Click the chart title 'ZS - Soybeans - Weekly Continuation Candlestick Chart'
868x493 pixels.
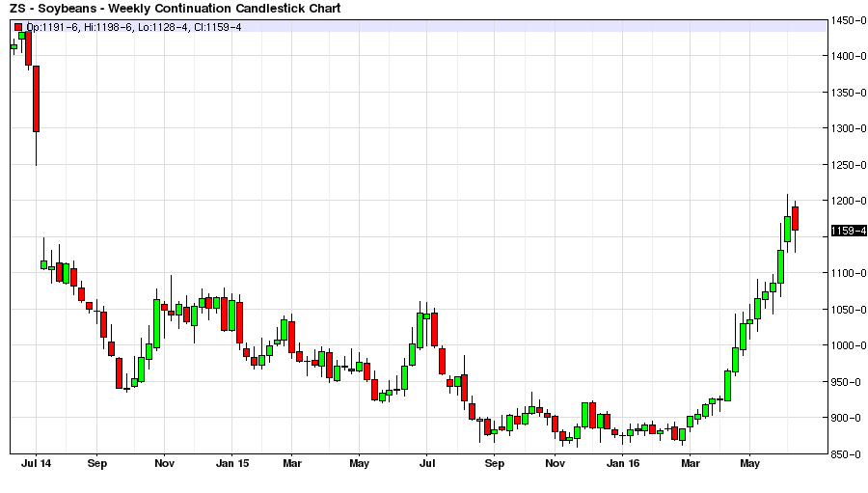(x=175, y=9)
